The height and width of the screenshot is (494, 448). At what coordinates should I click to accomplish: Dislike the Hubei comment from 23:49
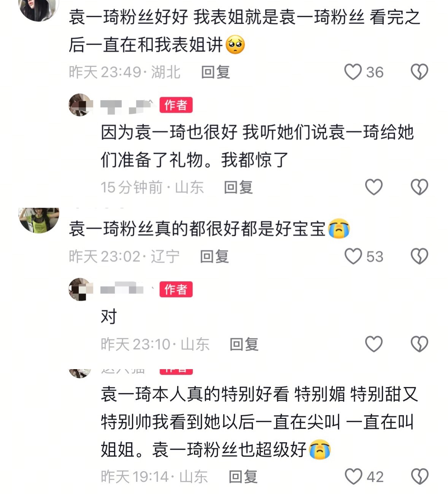click(x=419, y=72)
